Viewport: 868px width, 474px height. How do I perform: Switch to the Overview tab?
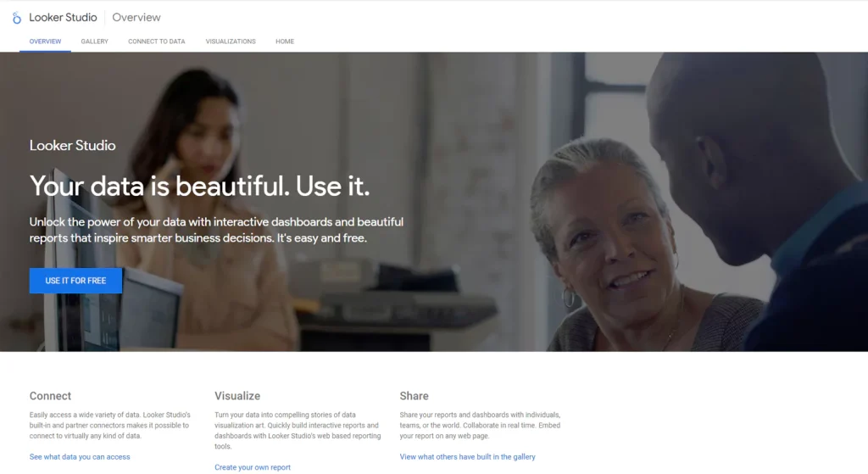click(46, 42)
